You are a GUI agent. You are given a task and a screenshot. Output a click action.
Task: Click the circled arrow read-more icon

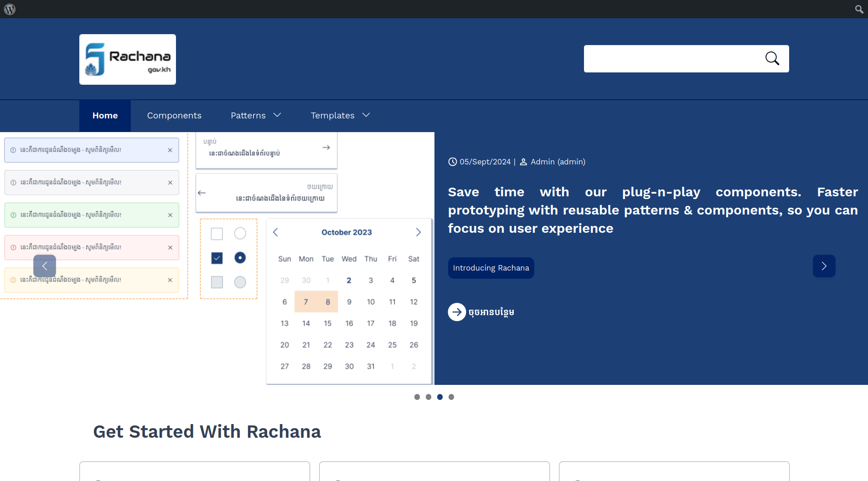(457, 312)
